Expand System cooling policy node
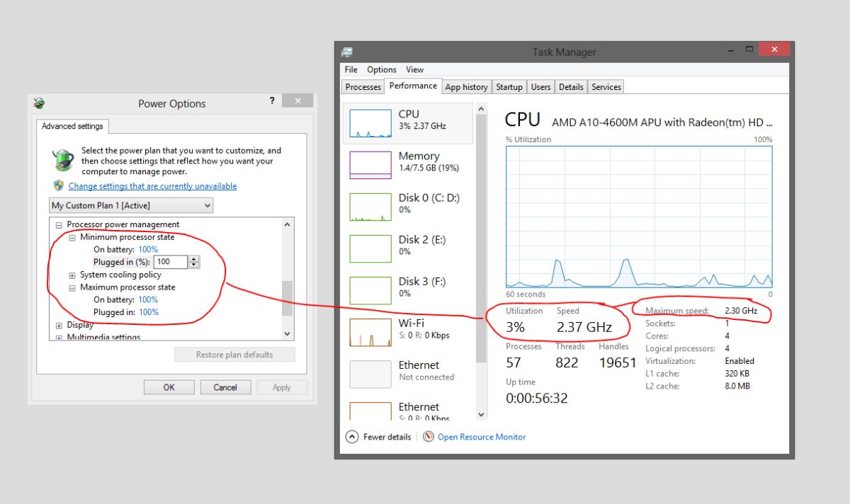 pos(72,275)
